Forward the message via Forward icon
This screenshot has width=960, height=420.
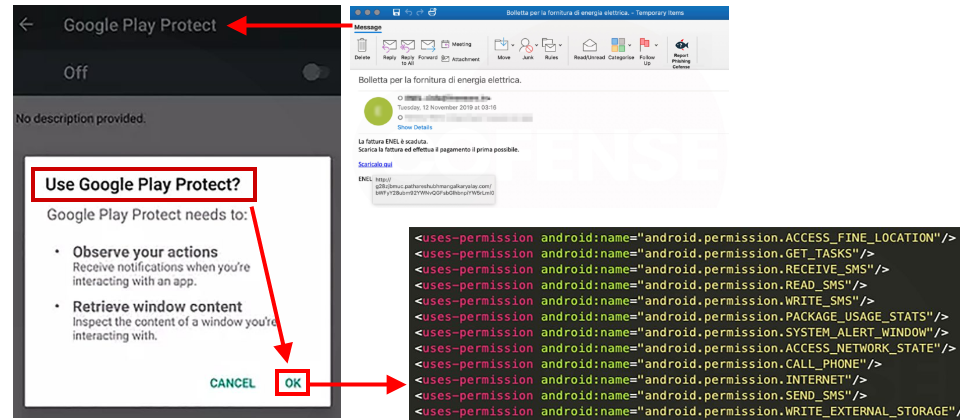[x=428, y=45]
